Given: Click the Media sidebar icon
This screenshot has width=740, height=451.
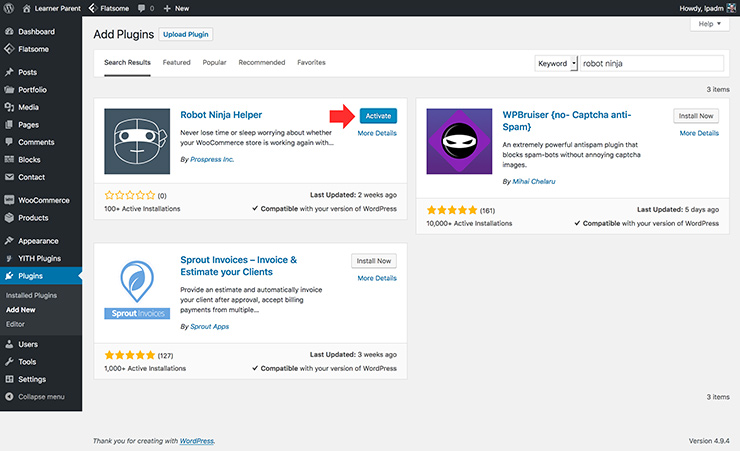Looking at the screenshot, I should pyautogui.click(x=9, y=107).
